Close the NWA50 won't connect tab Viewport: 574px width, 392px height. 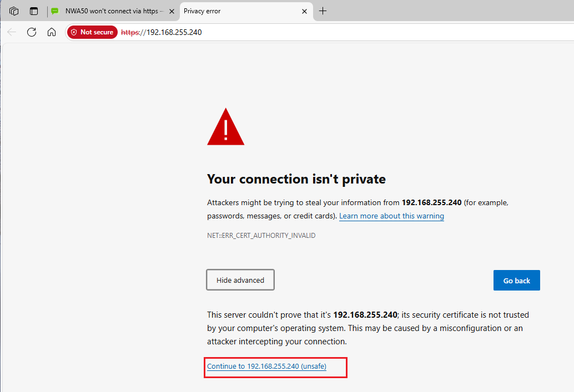172,11
